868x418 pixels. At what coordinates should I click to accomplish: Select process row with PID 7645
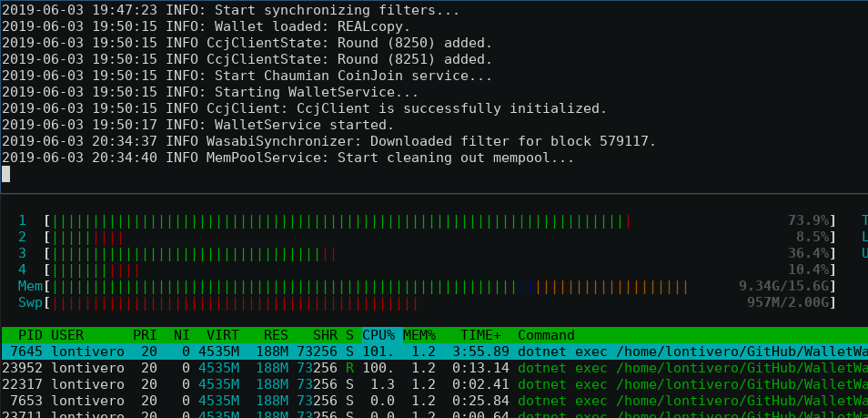pyautogui.click(x=434, y=352)
